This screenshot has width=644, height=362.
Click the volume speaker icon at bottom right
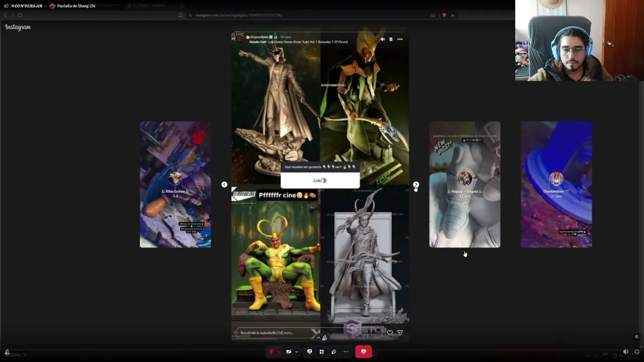click(626, 352)
